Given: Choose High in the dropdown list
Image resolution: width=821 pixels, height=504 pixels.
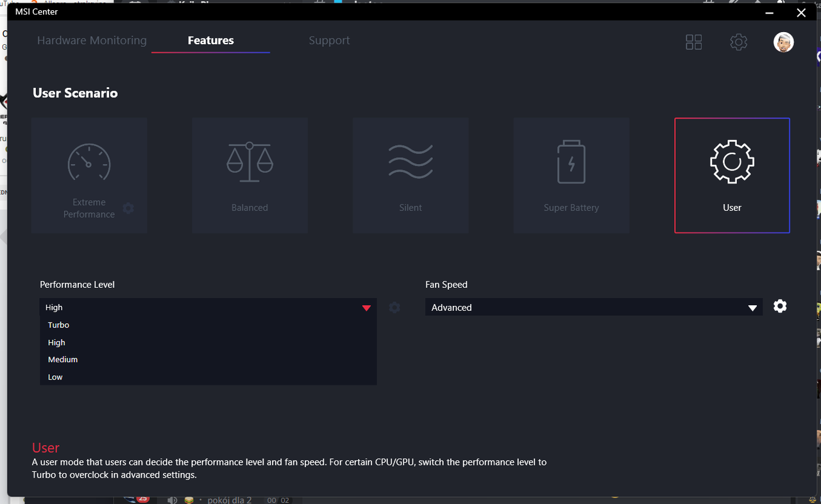Looking at the screenshot, I should pos(208,342).
